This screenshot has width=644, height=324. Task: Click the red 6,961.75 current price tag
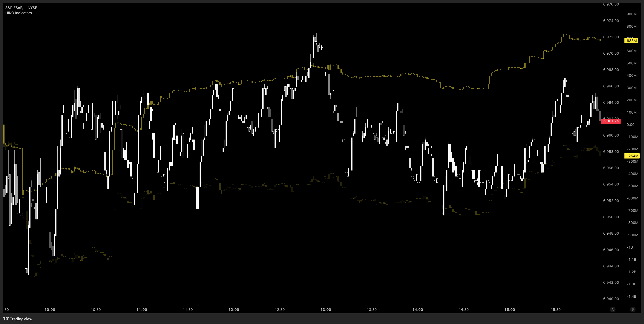[x=611, y=121]
